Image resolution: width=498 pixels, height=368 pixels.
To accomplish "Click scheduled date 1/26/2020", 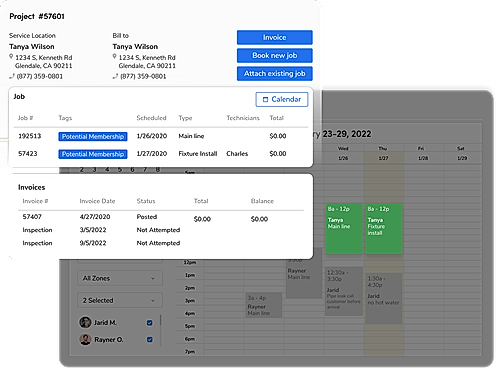I will tap(152, 136).
